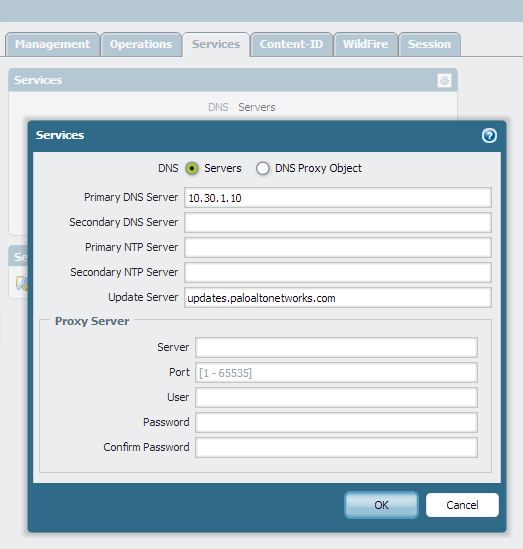The height and width of the screenshot is (549, 523).
Task: Switch to the Operations tab
Action: 141,44
